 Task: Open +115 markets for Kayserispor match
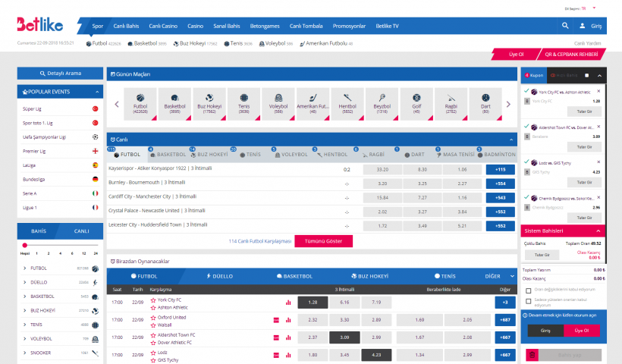(500, 170)
